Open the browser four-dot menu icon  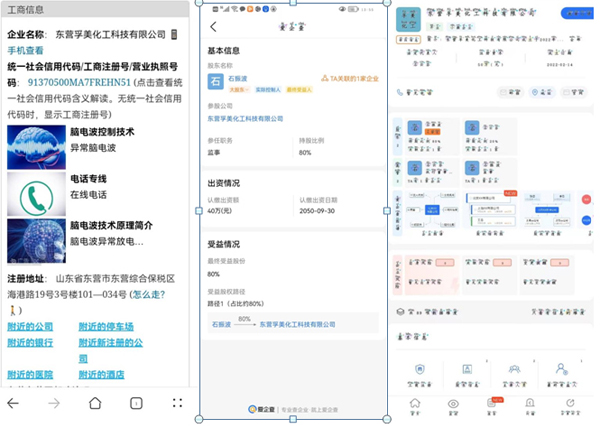[177, 403]
